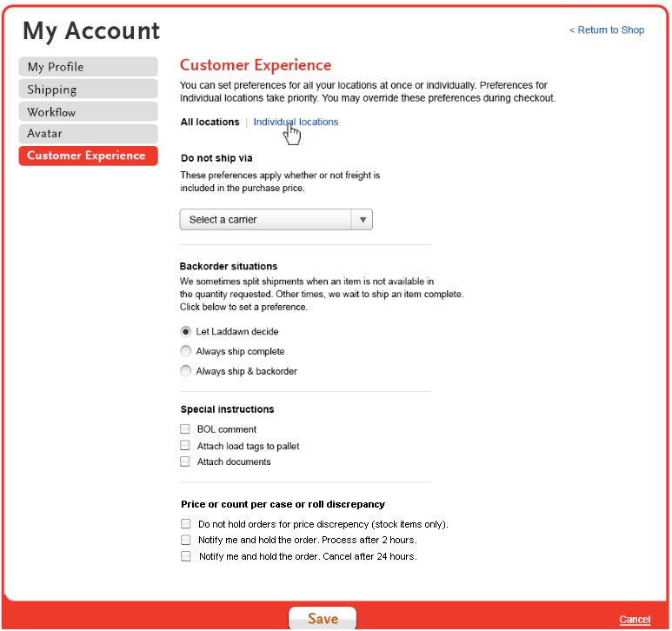Click the Return to Shop link

607,30
